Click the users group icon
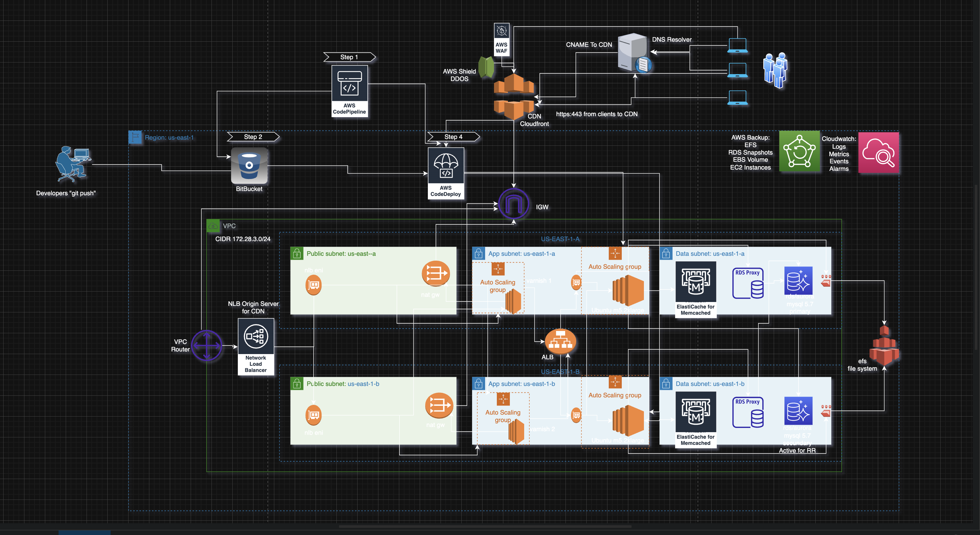The width and height of the screenshot is (980, 535). coord(775,70)
